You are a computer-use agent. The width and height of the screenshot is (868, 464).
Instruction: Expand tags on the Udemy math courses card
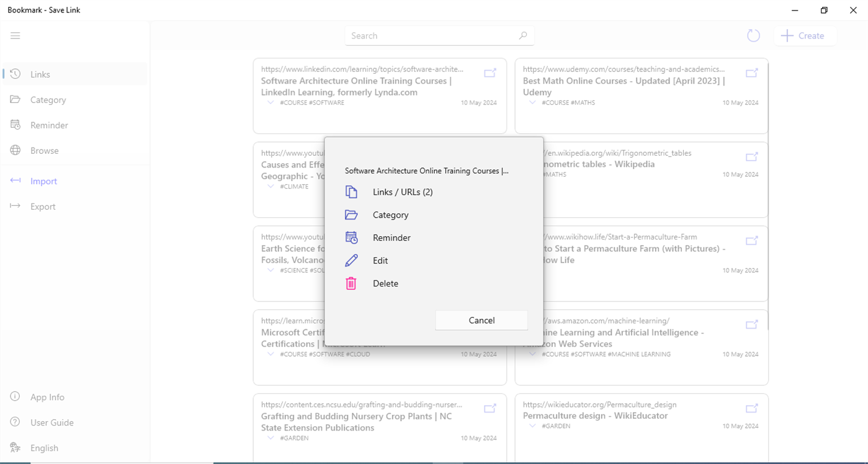click(532, 102)
